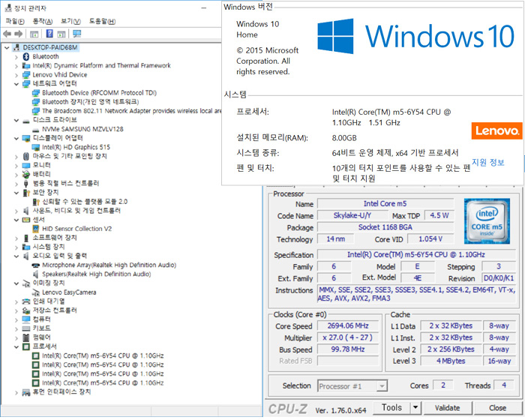Expand the 휴먼 인터페이스 장치 category
This screenshot has height=420, width=525.
pos(16,392)
